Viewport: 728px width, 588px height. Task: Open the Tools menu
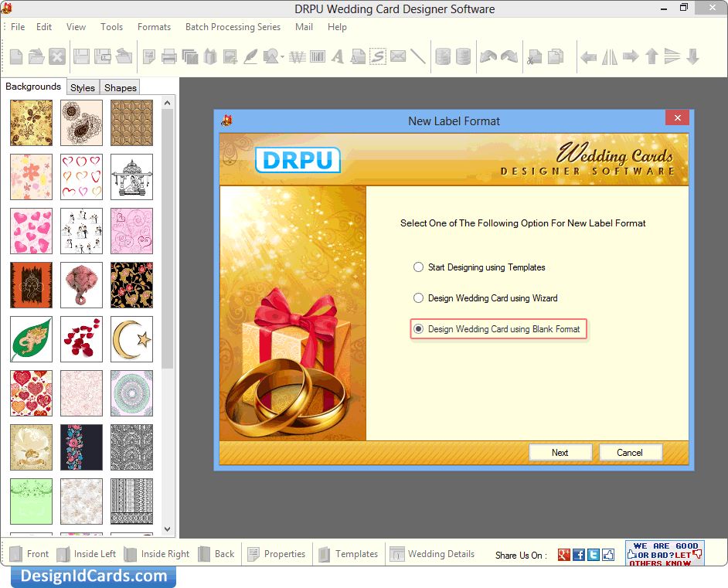click(112, 27)
